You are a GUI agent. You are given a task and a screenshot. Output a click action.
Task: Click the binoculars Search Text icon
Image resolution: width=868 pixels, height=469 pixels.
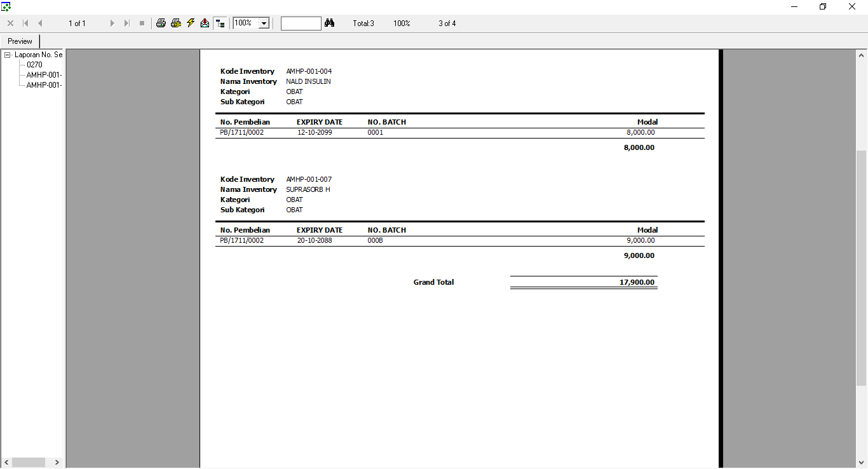click(329, 24)
